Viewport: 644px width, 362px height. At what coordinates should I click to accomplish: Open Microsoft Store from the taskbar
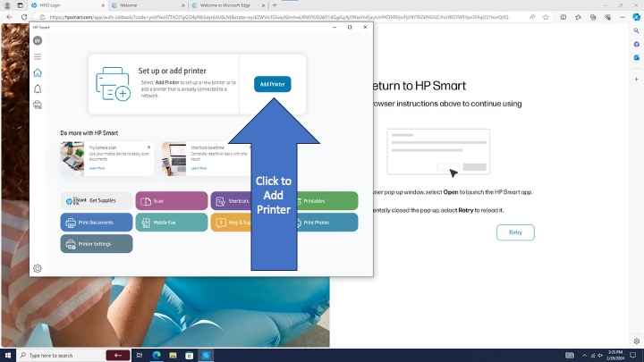pos(190,356)
